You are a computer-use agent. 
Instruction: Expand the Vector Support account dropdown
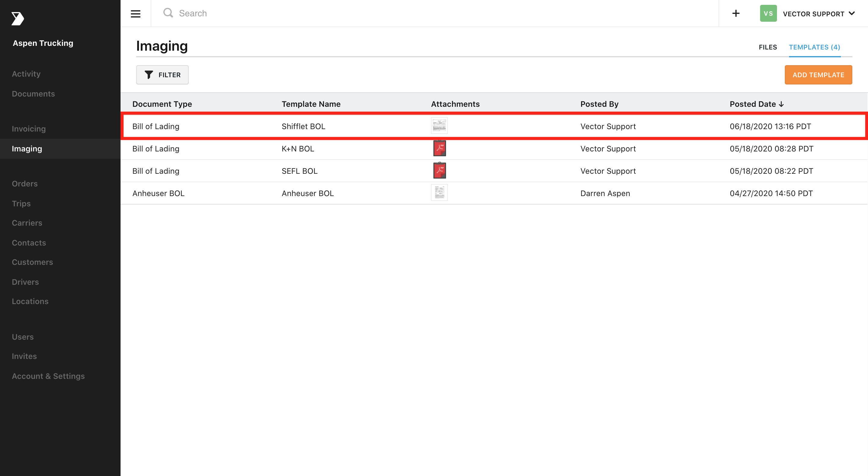819,14
